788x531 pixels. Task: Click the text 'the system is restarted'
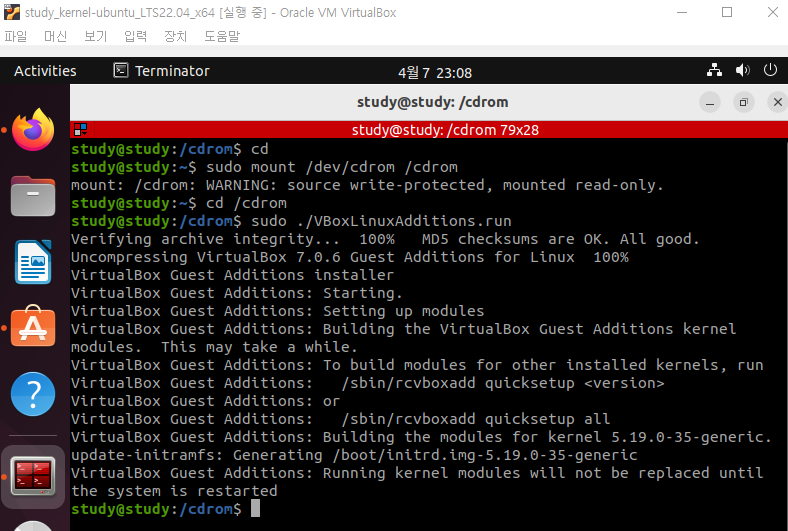174,491
